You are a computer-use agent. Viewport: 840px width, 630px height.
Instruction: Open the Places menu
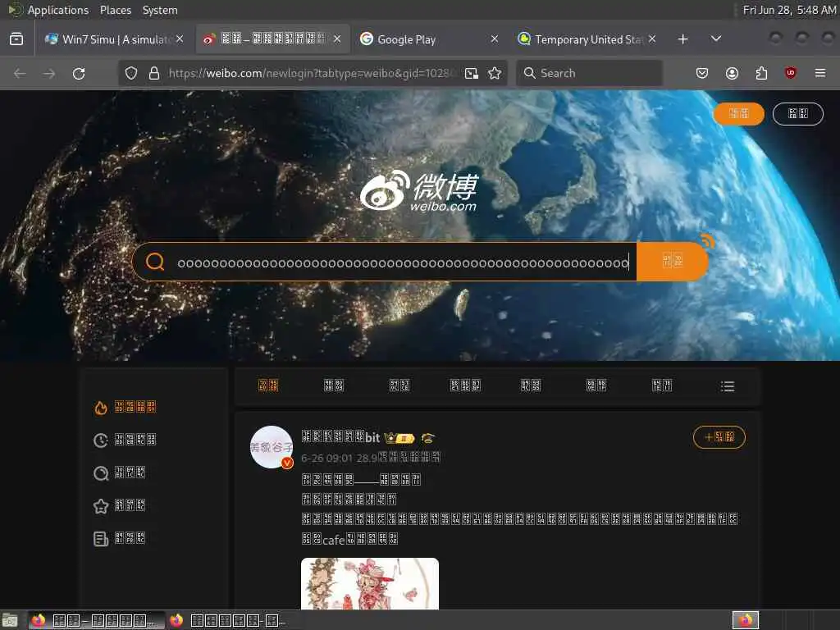coord(116,10)
